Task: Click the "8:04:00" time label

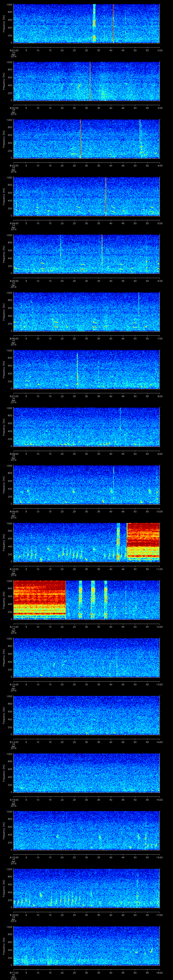Action: point(14,223)
